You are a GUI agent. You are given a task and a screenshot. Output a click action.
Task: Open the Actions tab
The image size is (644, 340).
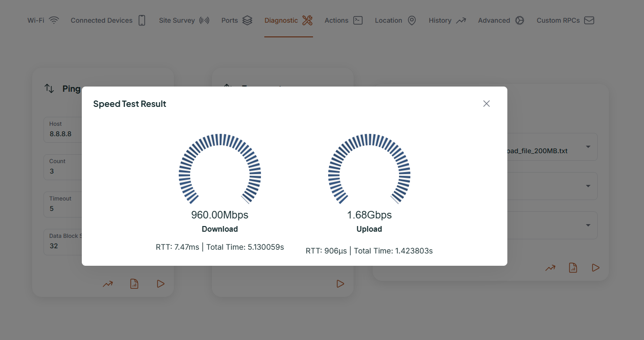coord(343,20)
